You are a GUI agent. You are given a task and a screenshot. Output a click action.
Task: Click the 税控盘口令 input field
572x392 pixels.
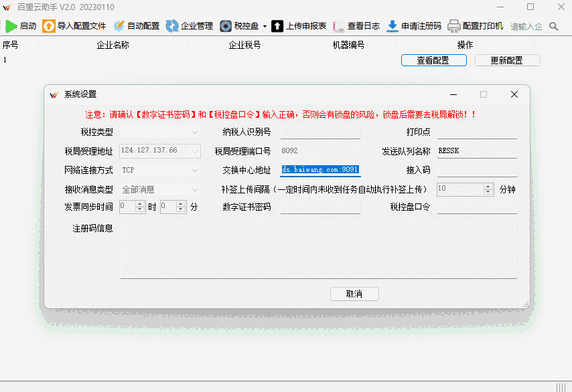coord(477,207)
